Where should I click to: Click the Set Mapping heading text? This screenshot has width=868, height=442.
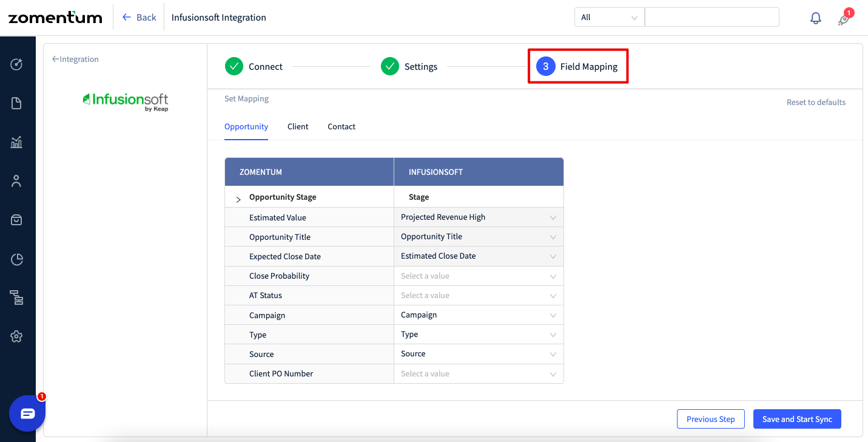pyautogui.click(x=246, y=98)
